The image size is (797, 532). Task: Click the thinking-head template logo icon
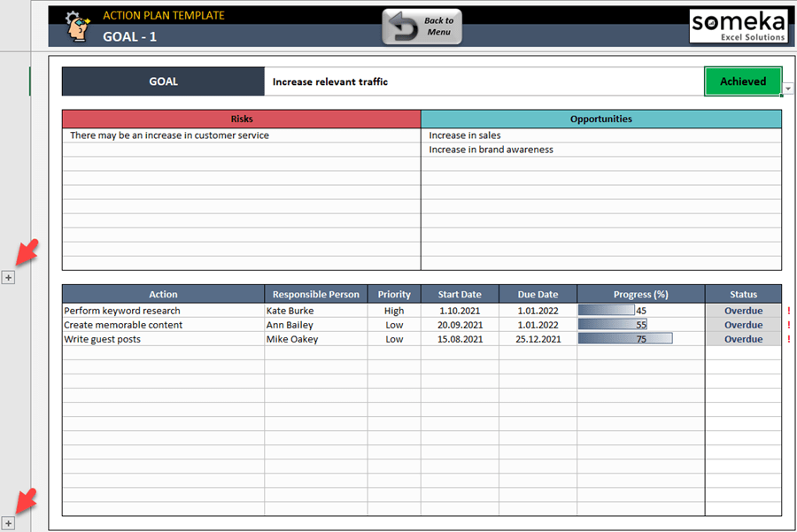[x=74, y=26]
